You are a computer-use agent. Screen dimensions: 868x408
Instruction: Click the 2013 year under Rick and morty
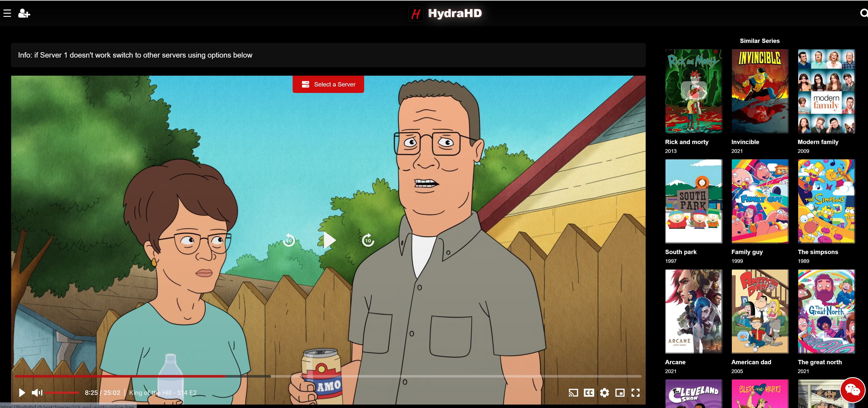tap(670, 151)
